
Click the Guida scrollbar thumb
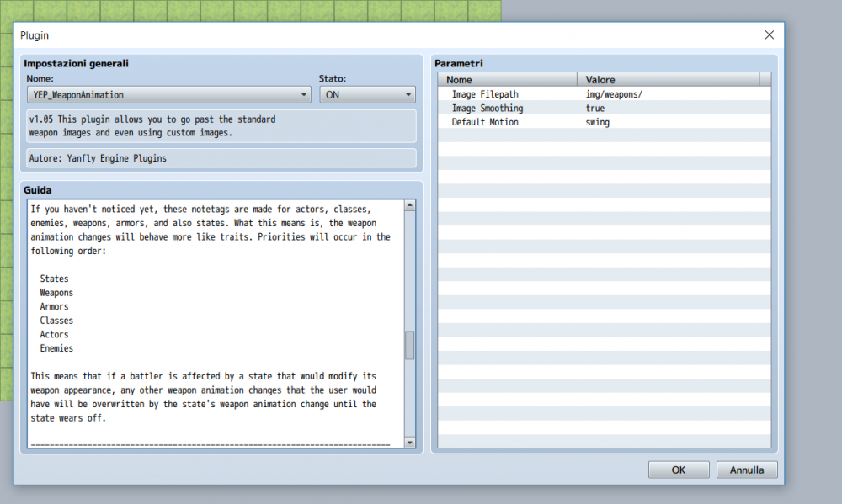(x=410, y=345)
